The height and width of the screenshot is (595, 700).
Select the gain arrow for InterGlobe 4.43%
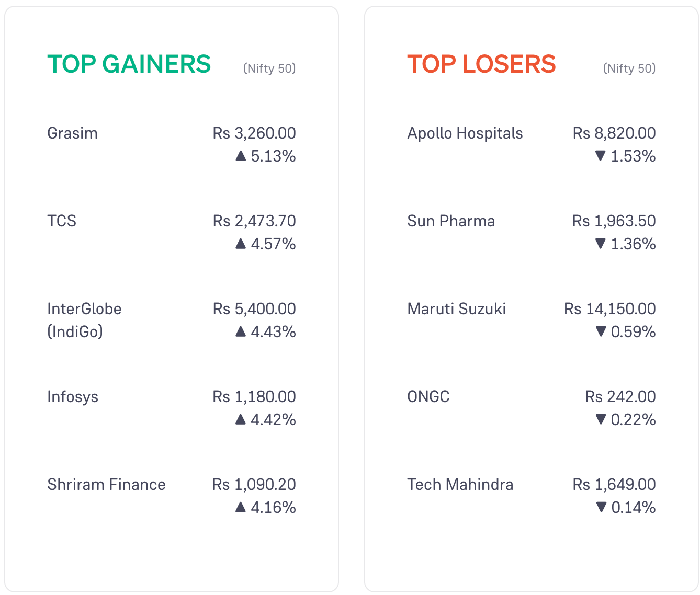[241, 331]
